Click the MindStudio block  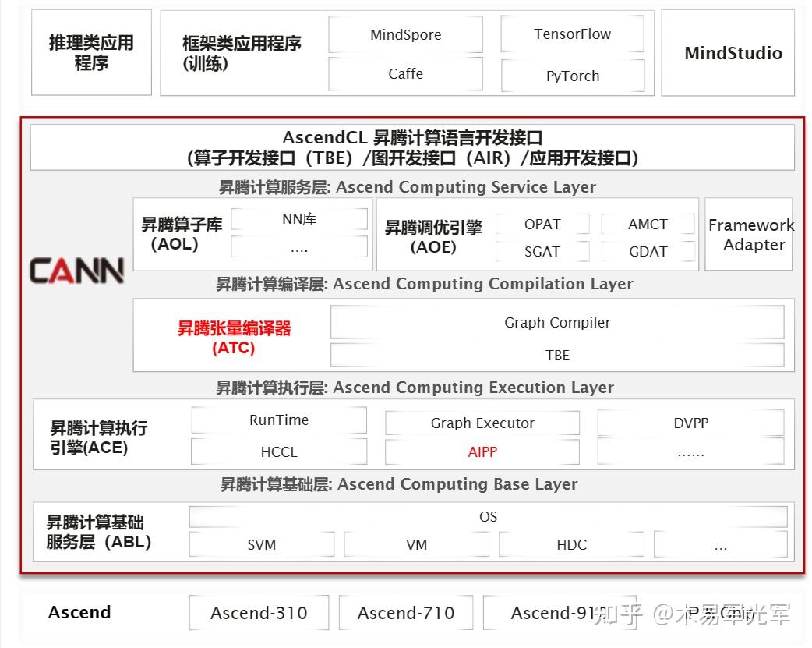(728, 53)
